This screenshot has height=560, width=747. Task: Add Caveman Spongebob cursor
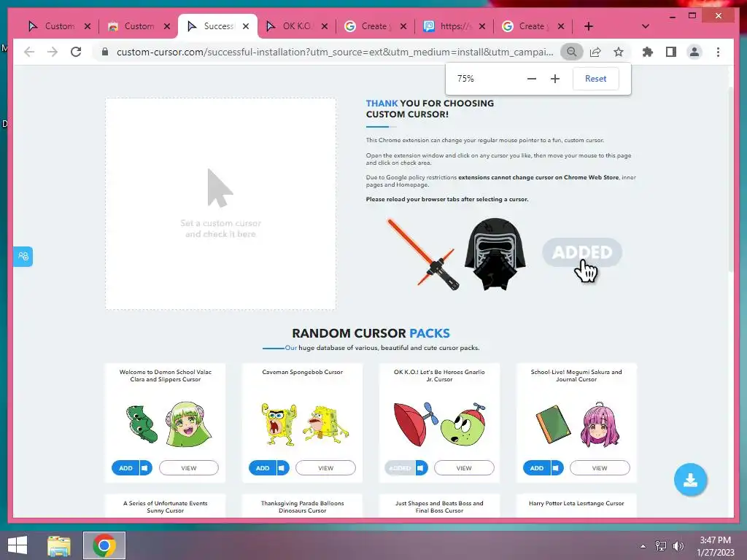[263, 468]
